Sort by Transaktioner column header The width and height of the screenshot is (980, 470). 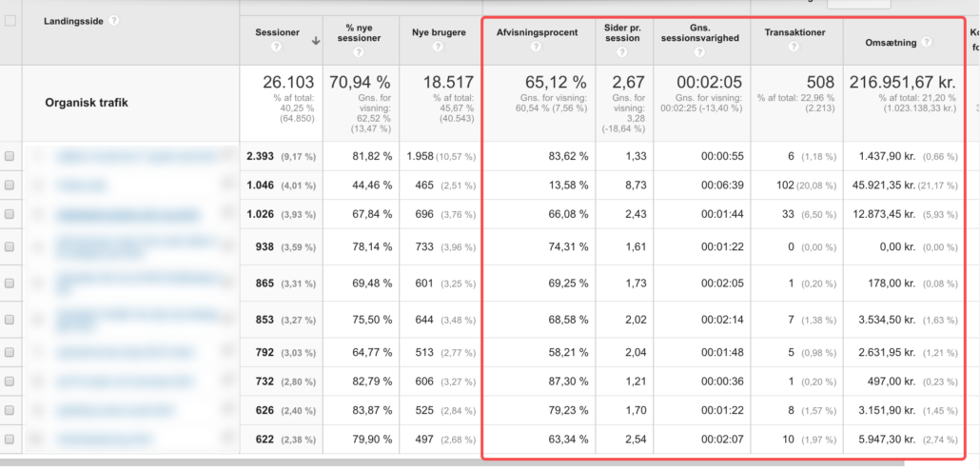[x=795, y=32]
